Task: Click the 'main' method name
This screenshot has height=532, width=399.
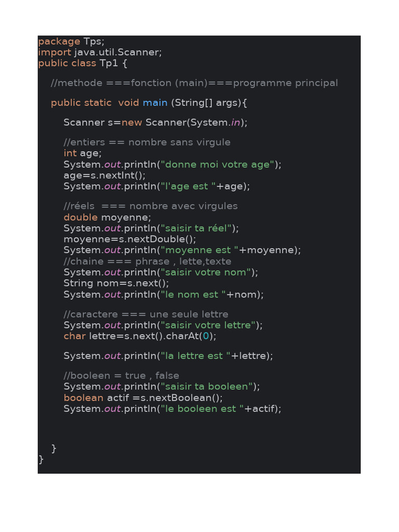Action: 155,103
